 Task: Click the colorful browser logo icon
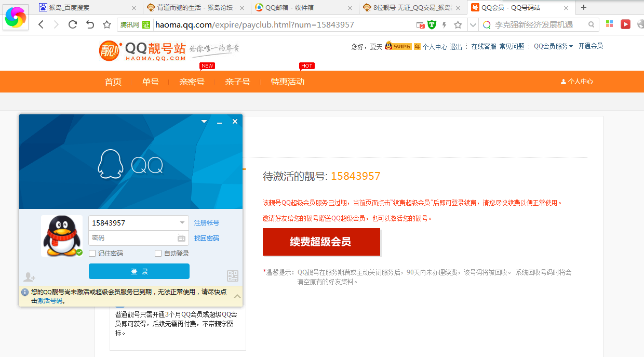16,17
